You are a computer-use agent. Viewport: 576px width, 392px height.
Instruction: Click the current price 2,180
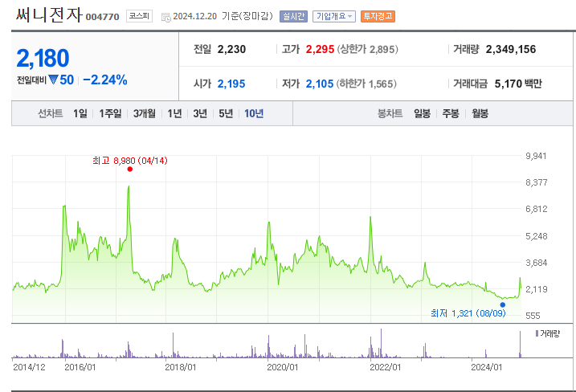[43, 58]
